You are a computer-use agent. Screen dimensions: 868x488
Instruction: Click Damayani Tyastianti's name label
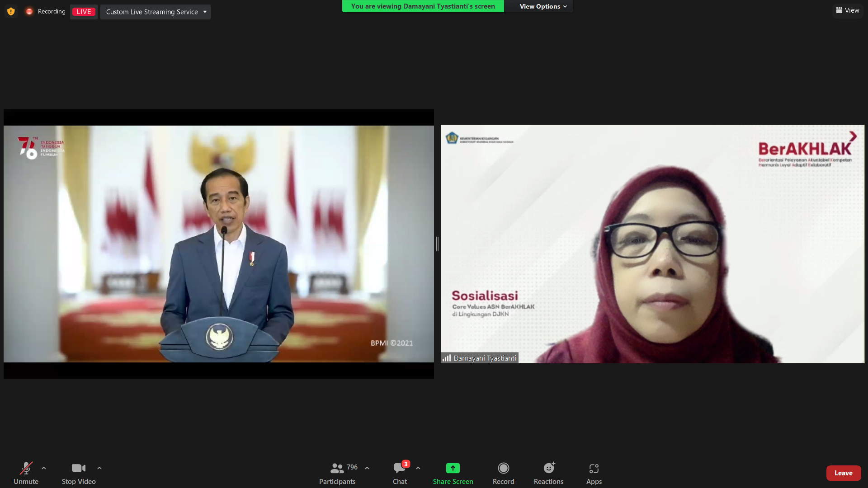click(x=484, y=358)
